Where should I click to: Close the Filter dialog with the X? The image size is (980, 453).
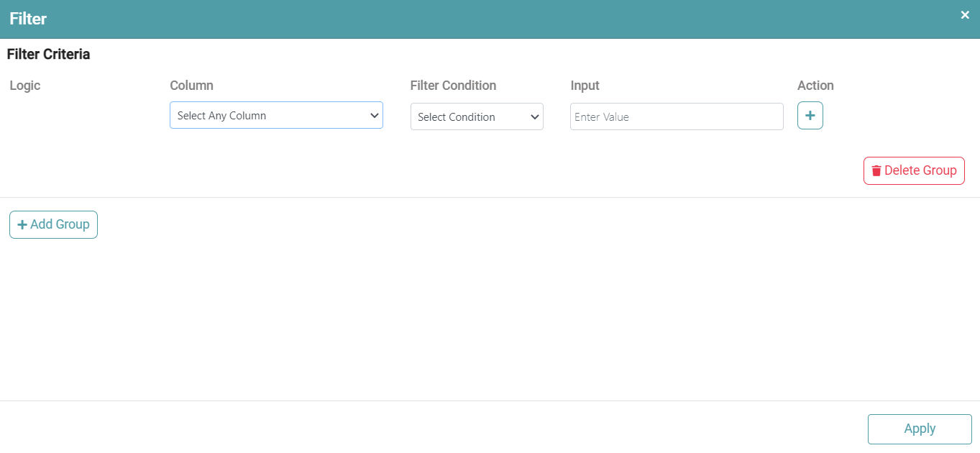[965, 15]
